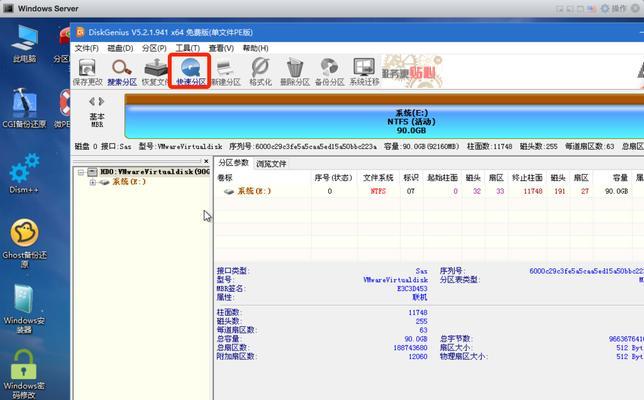Launch the Windows安装器 desktop icon
Viewport: 644px width, 400px height.
[x=24, y=309]
